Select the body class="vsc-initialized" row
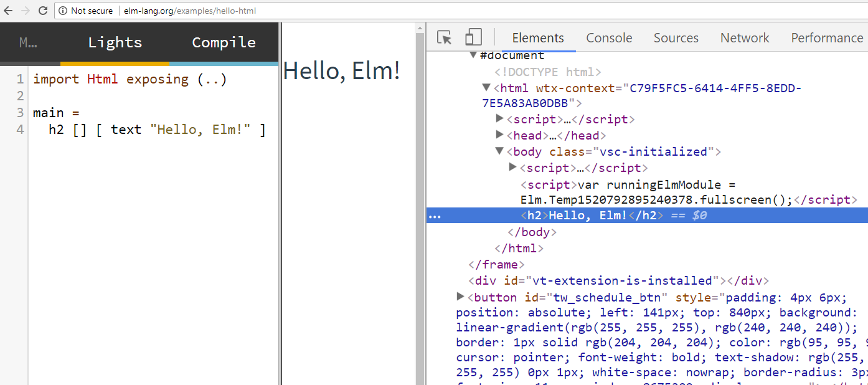This screenshot has width=868, height=385. coord(614,151)
